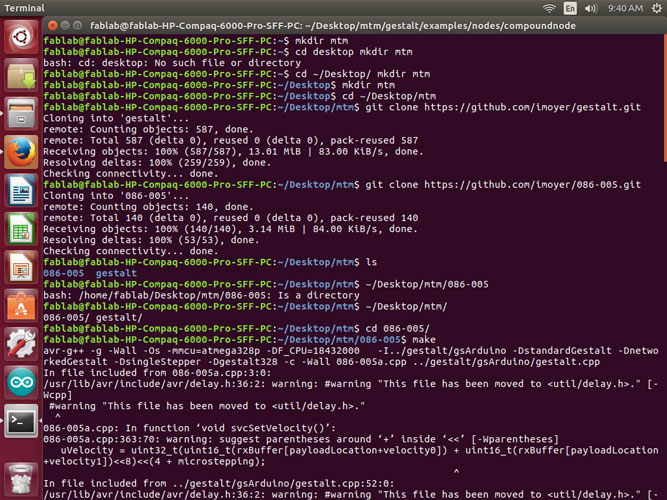Image resolution: width=667 pixels, height=500 pixels.
Task: Open the session gear menu
Action: [x=657, y=8]
